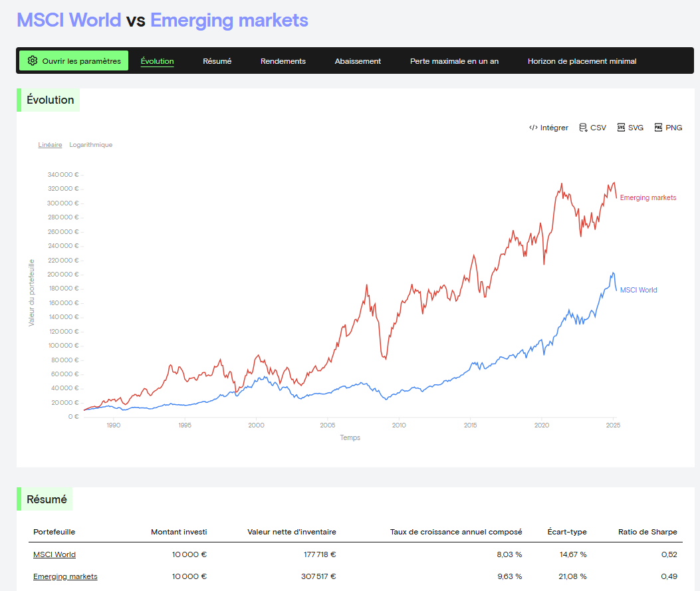Click the PNG export icon
700x591 pixels.
[659, 128]
